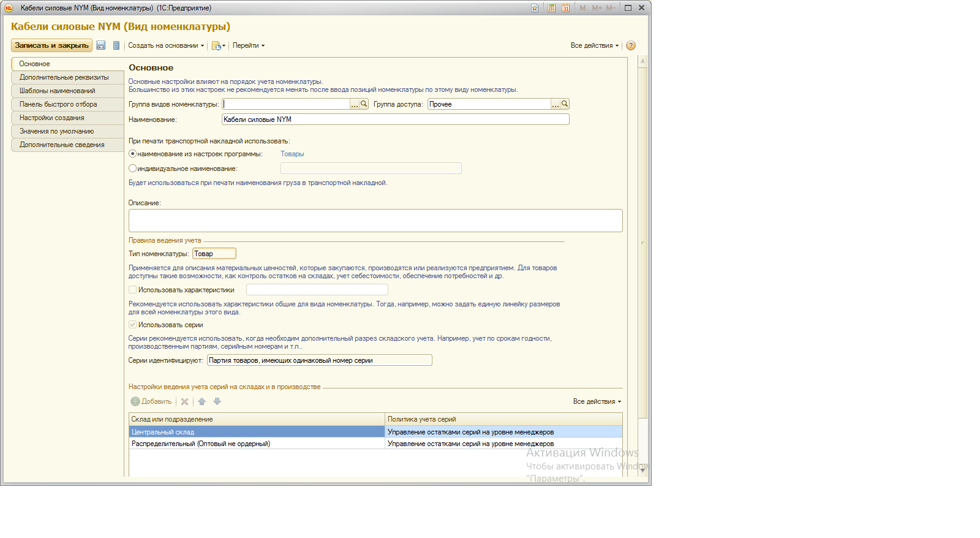Open Шаблоны наименований section
The image size is (980, 538).
pyautogui.click(x=67, y=91)
